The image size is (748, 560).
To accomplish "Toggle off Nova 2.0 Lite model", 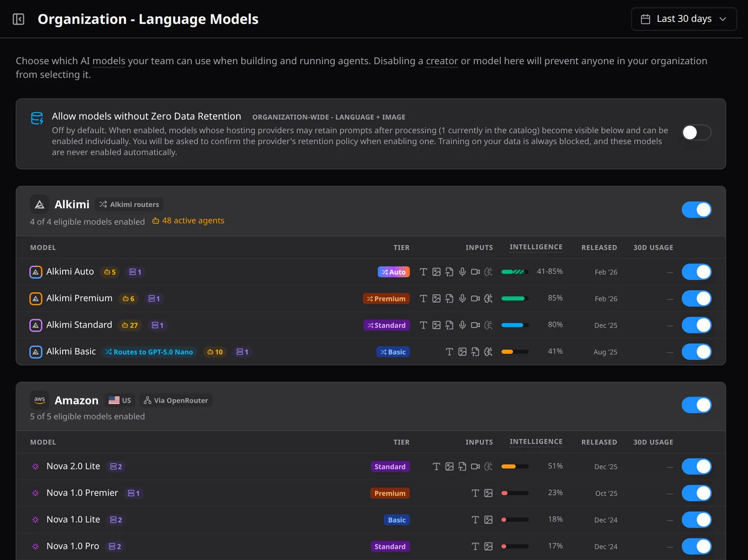I will [x=697, y=466].
